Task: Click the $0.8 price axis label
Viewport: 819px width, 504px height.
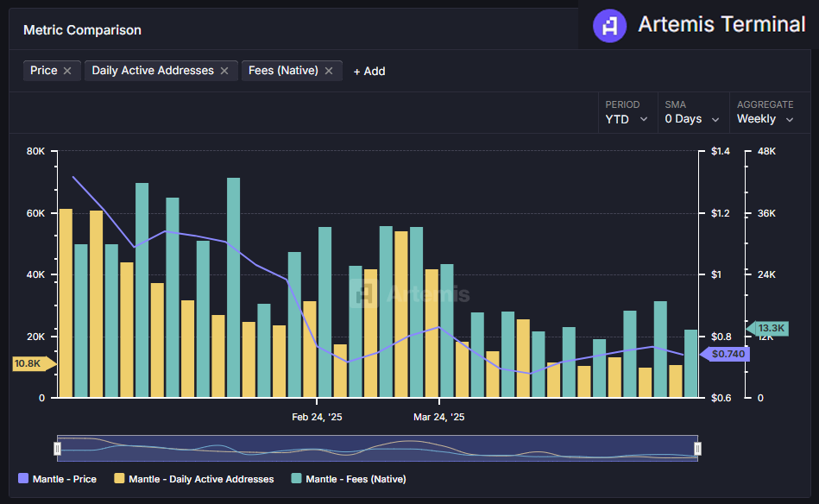Action: click(x=721, y=337)
